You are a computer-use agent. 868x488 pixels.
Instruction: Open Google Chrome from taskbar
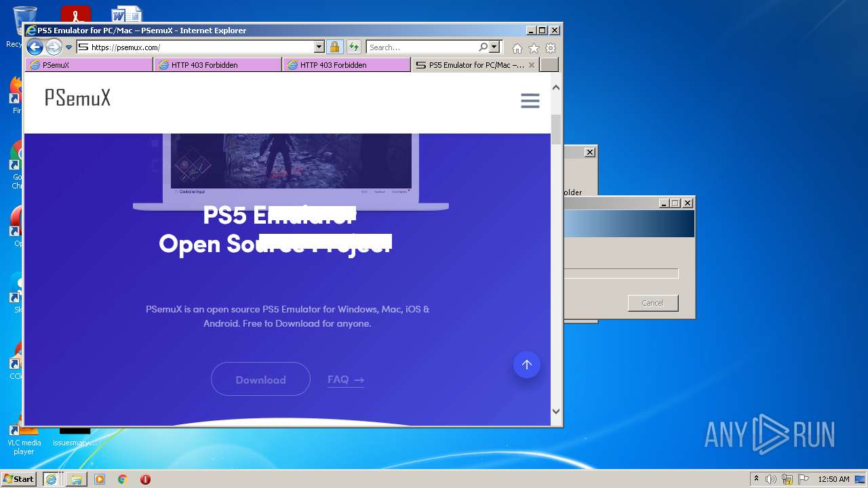pos(122,479)
